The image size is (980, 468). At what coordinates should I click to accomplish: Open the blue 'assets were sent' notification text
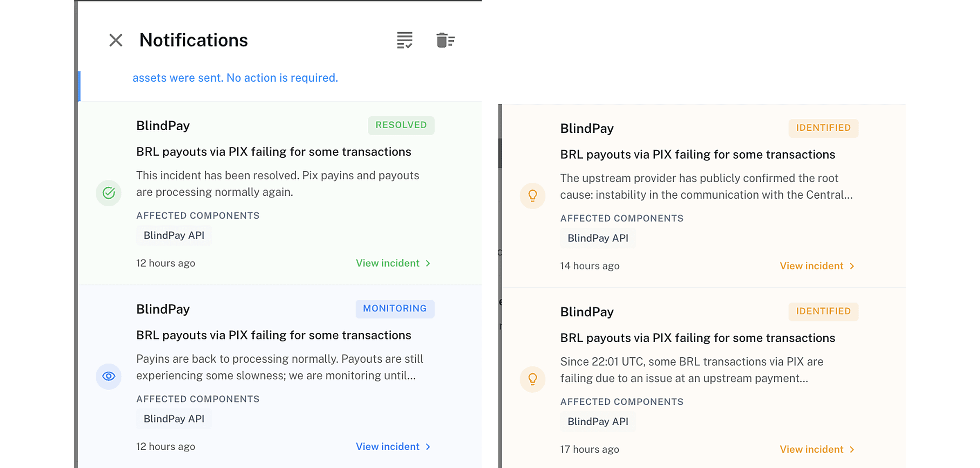235,77
